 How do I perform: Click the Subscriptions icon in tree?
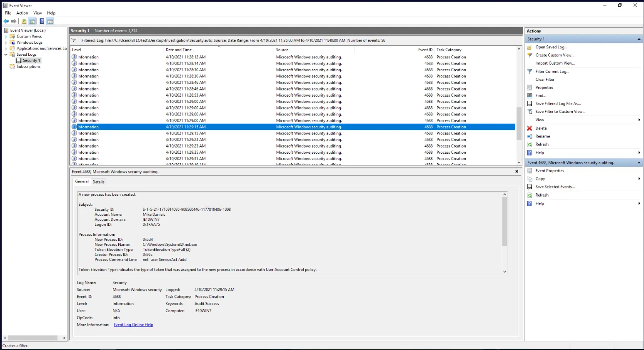coord(12,67)
